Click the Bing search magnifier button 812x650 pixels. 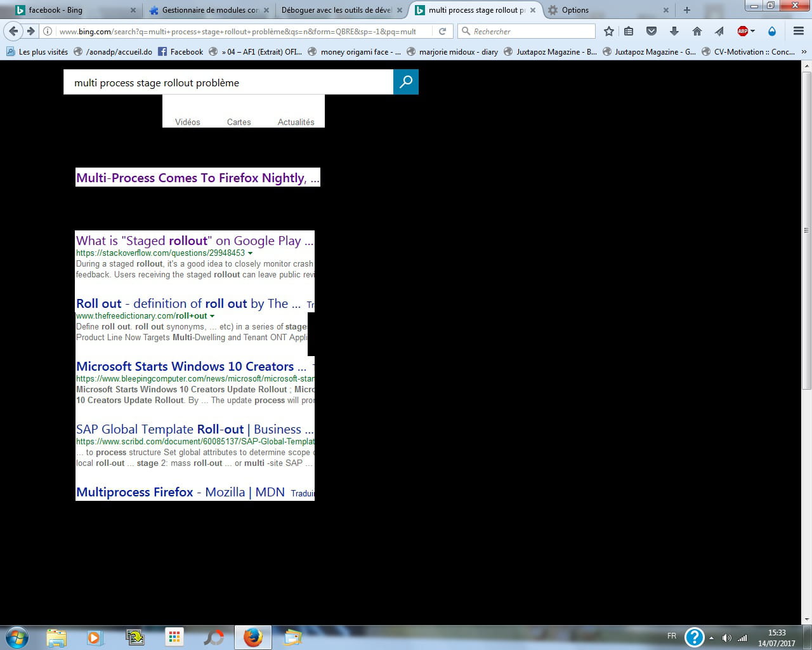pyautogui.click(x=406, y=82)
